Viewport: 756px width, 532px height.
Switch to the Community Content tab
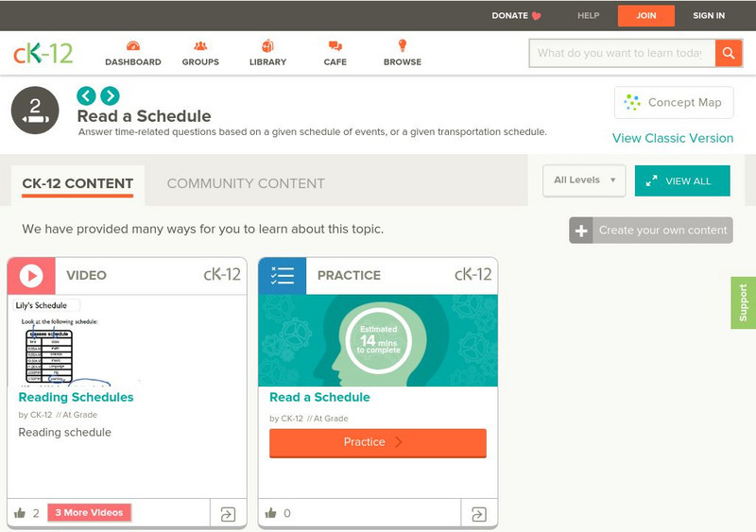[246, 183]
